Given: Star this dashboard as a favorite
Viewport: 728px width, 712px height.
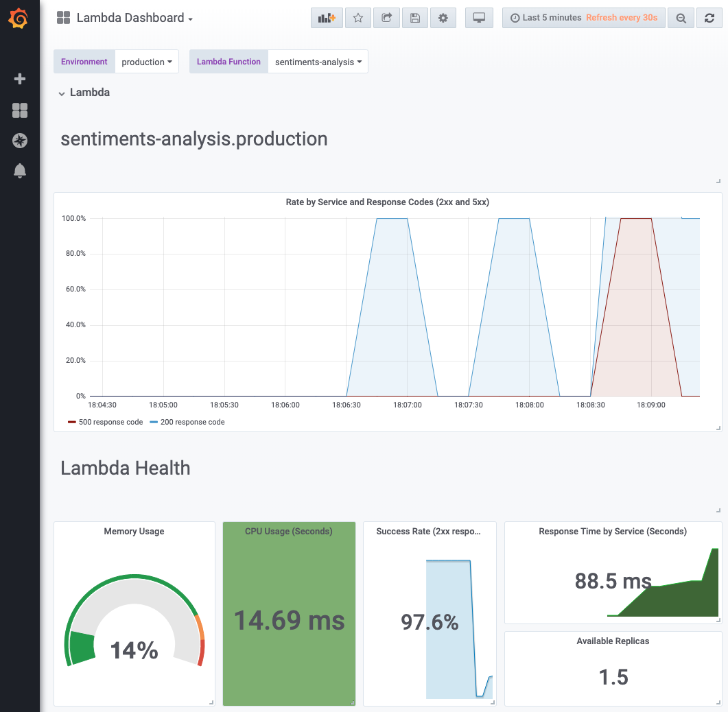Looking at the screenshot, I should tap(357, 18).
